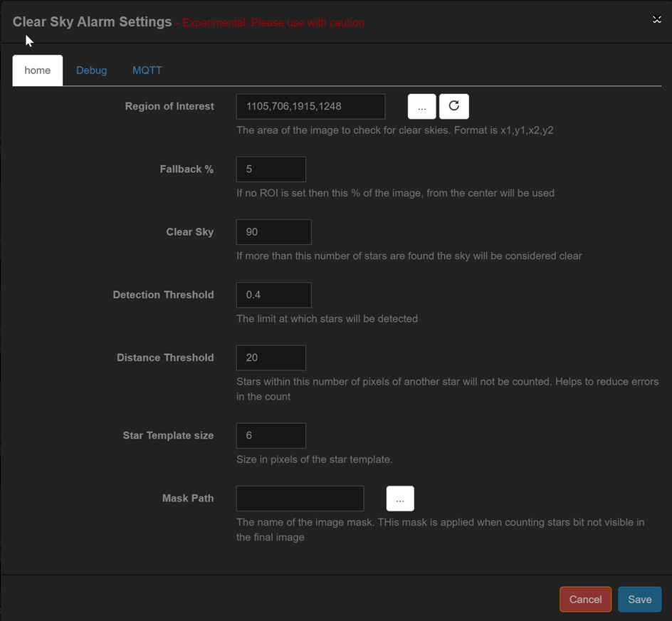Click the Region of Interest refresh icon
Image resolution: width=672 pixels, height=621 pixels.
[453, 106]
